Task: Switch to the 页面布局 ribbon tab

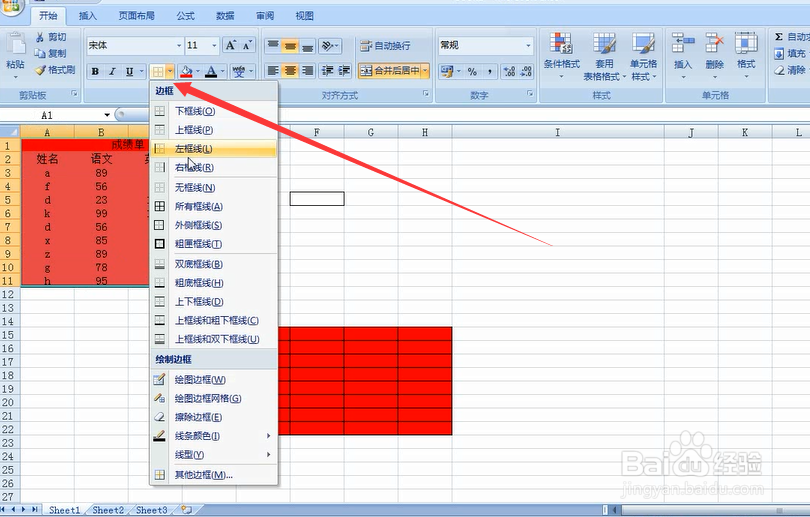Action: point(136,16)
